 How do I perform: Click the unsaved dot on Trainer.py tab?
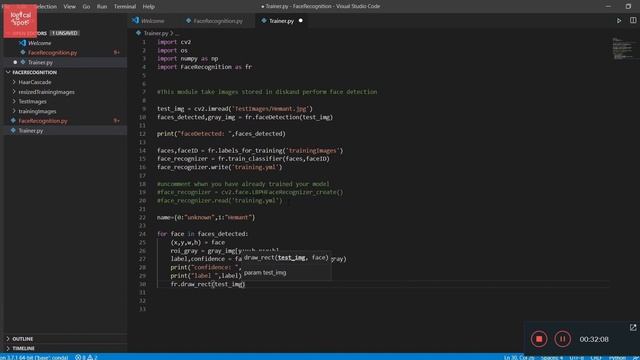point(301,20)
